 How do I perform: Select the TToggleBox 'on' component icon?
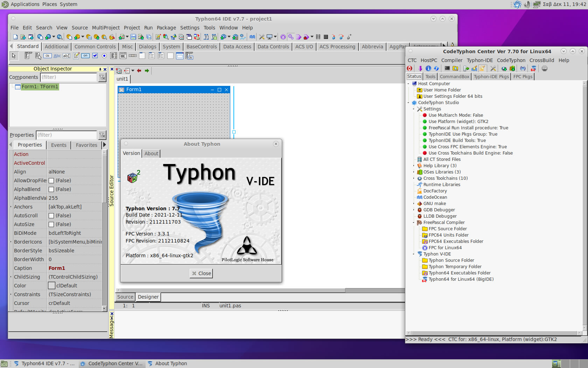click(x=85, y=56)
